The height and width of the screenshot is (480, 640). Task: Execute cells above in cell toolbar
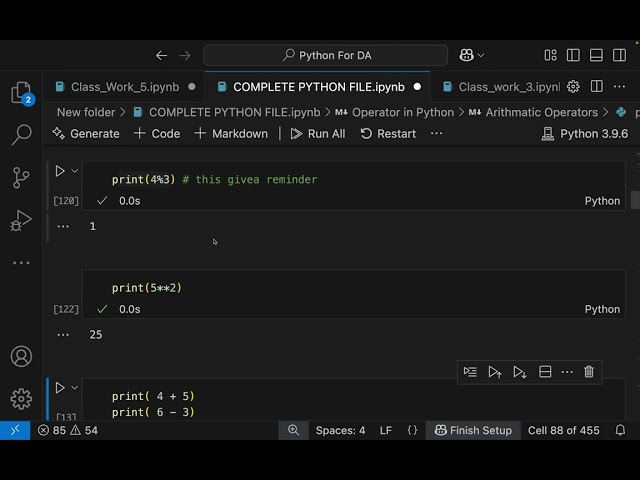tap(495, 372)
